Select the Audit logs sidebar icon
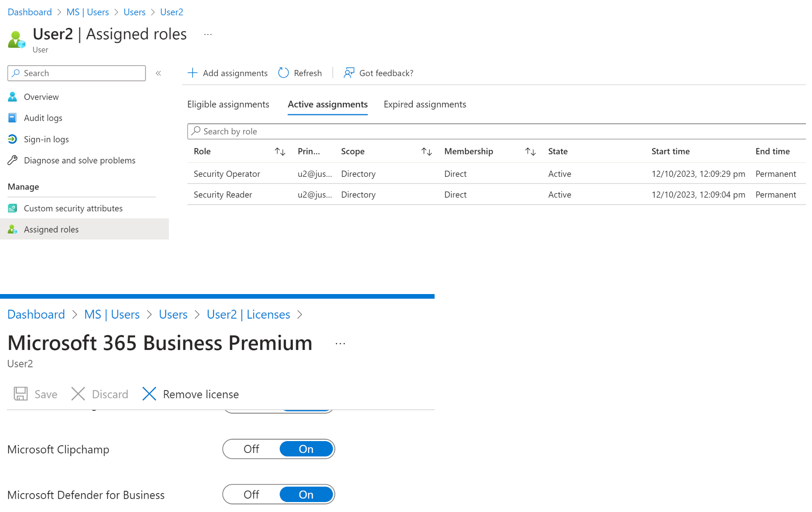 tap(12, 118)
